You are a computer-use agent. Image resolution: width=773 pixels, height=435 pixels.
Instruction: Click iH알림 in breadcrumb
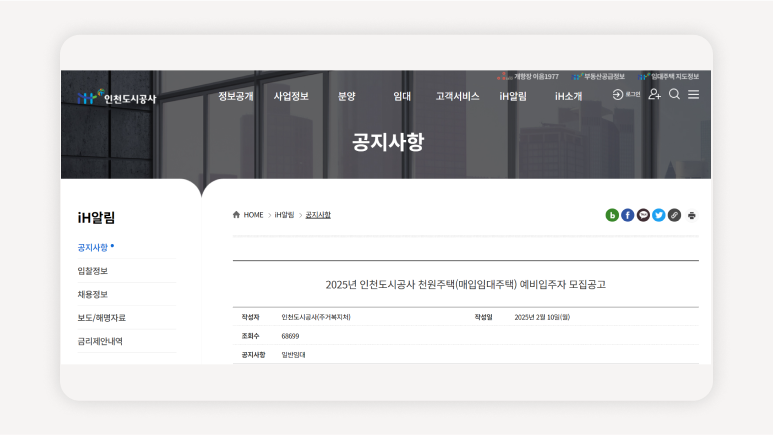pyautogui.click(x=284, y=215)
